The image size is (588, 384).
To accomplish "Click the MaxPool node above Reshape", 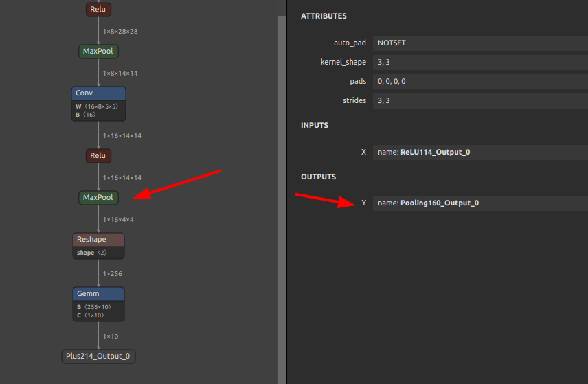I will point(98,197).
